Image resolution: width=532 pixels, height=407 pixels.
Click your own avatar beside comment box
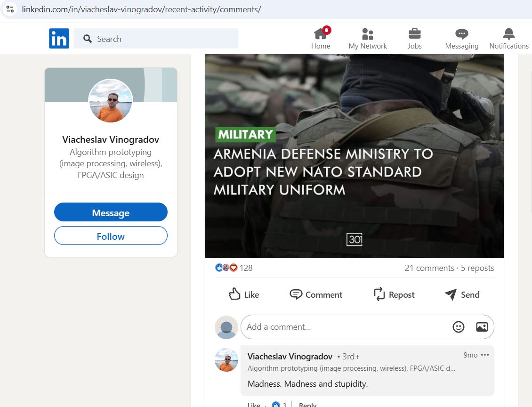[226, 327]
